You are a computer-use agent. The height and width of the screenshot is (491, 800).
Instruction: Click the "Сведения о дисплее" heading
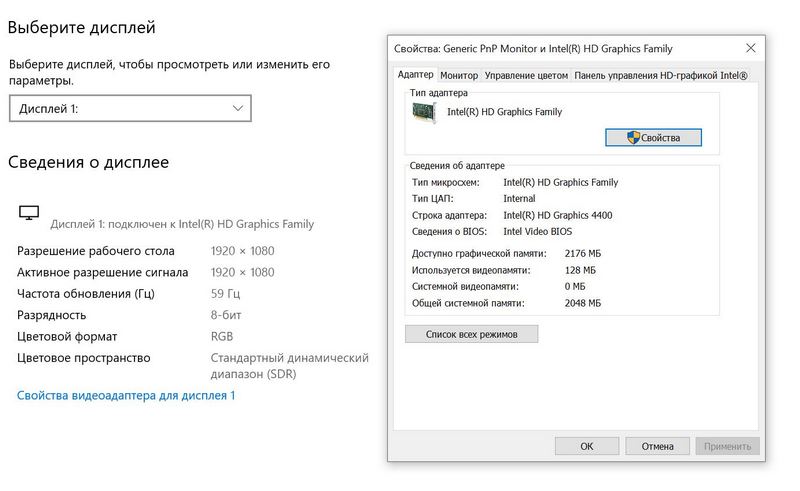[x=89, y=162]
